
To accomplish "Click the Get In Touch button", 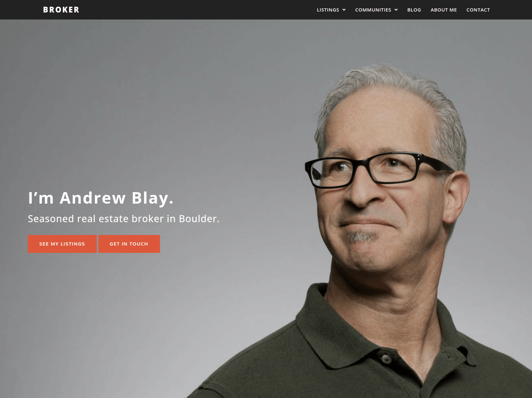I will (x=129, y=244).
